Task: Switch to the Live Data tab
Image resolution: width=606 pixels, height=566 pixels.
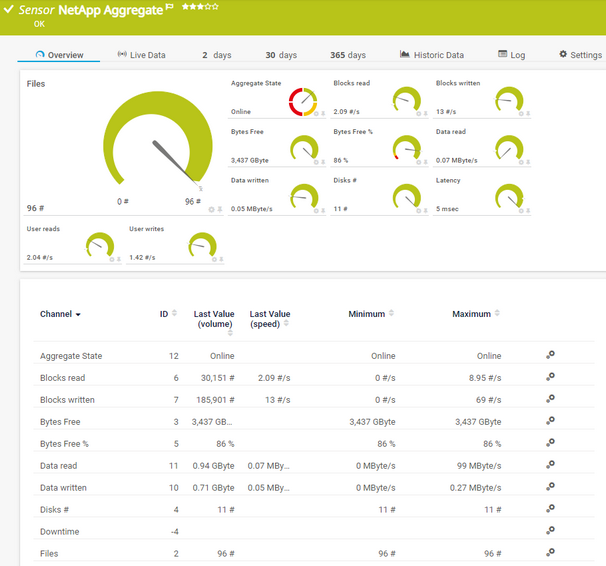Action: [x=141, y=55]
